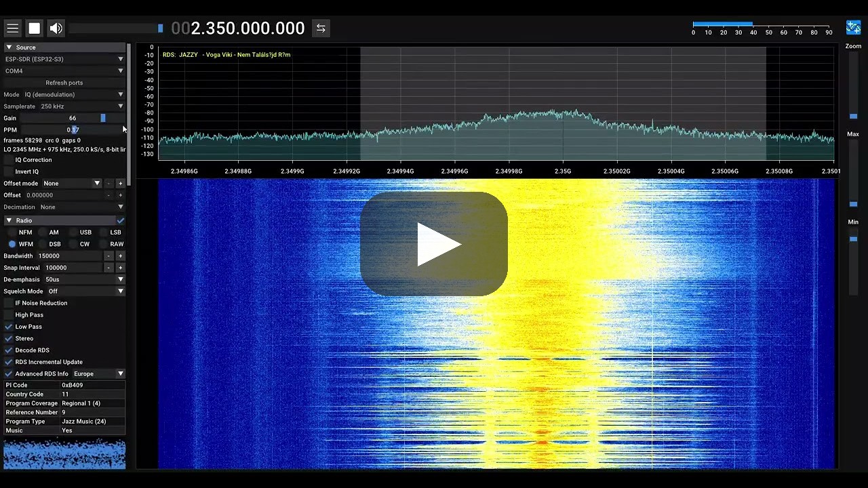
Task: Increase Snap Interval with plus button
Action: (x=121, y=268)
